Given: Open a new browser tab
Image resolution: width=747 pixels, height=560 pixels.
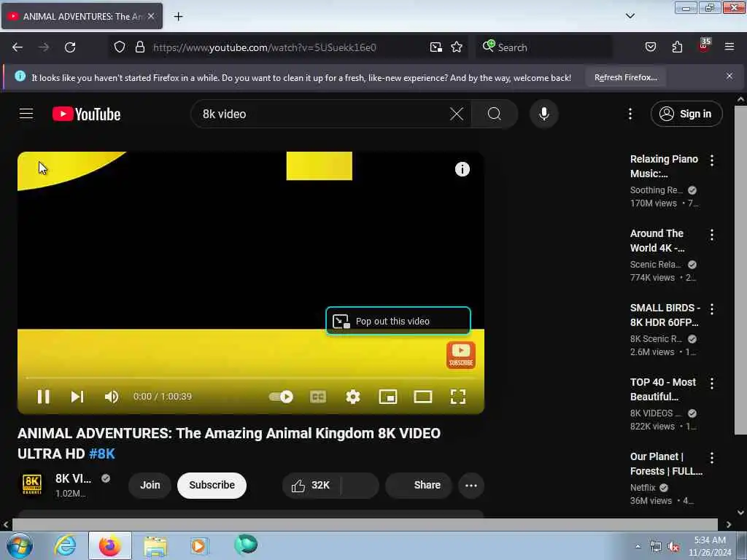Looking at the screenshot, I should tap(178, 16).
